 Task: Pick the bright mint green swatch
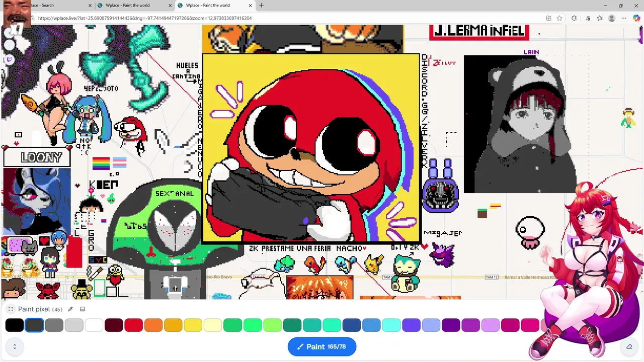coord(253,325)
